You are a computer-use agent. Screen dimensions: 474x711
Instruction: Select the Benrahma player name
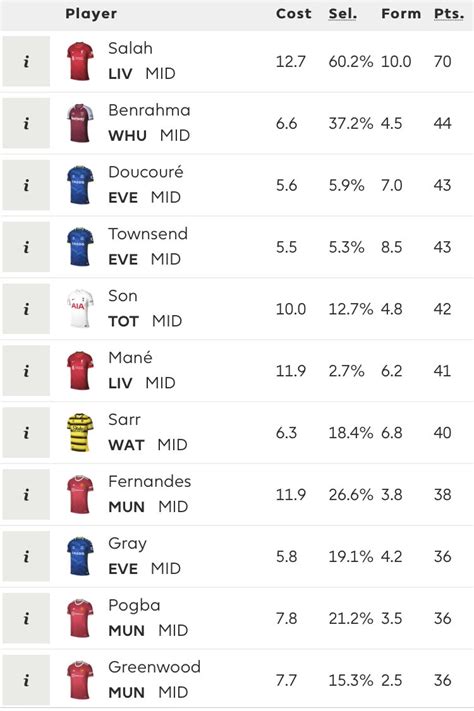149,110
